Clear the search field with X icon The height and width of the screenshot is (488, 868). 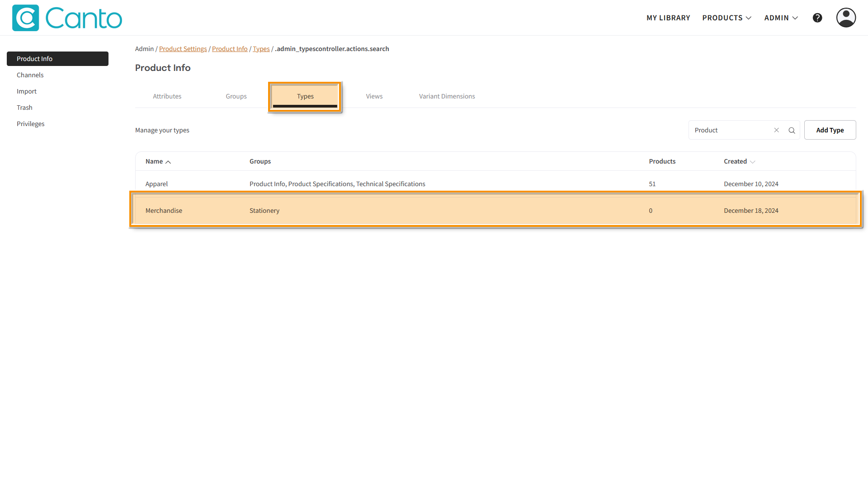[x=777, y=130]
